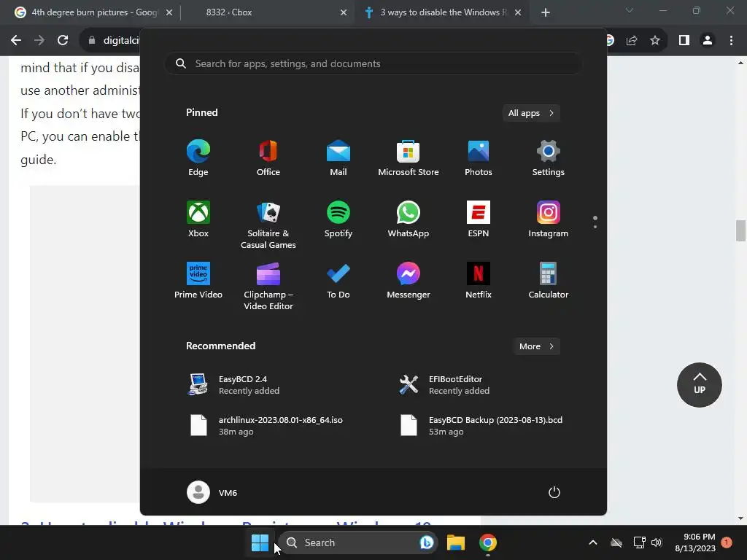Click the Windows Start button on taskbar
The width and height of the screenshot is (747, 560).
(x=260, y=542)
